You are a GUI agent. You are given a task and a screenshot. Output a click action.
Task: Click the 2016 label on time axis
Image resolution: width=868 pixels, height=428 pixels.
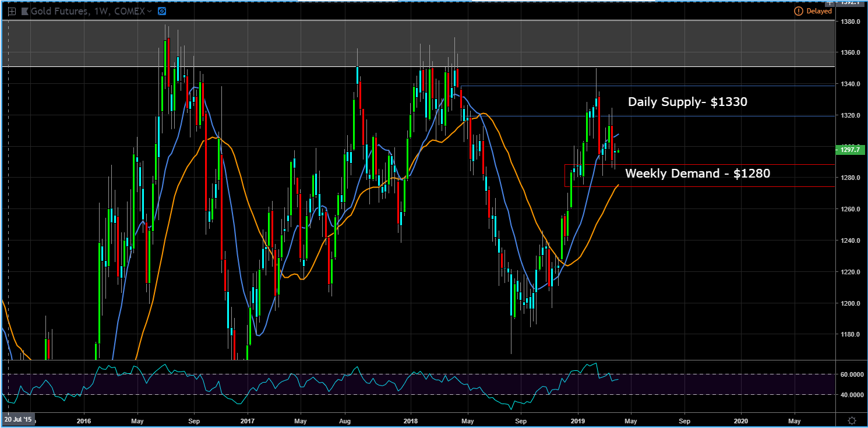[x=84, y=420]
